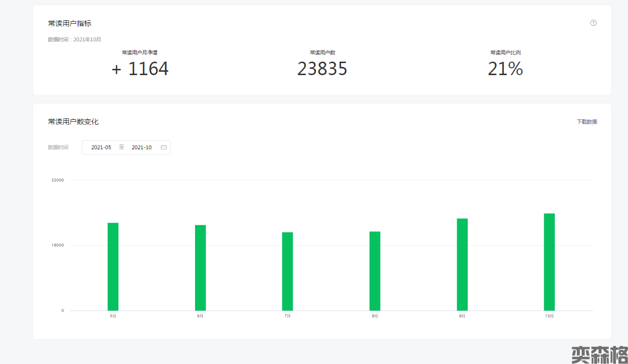628x364 pixels.
Task: Click the 7月 bar in chart
Action: point(288,271)
